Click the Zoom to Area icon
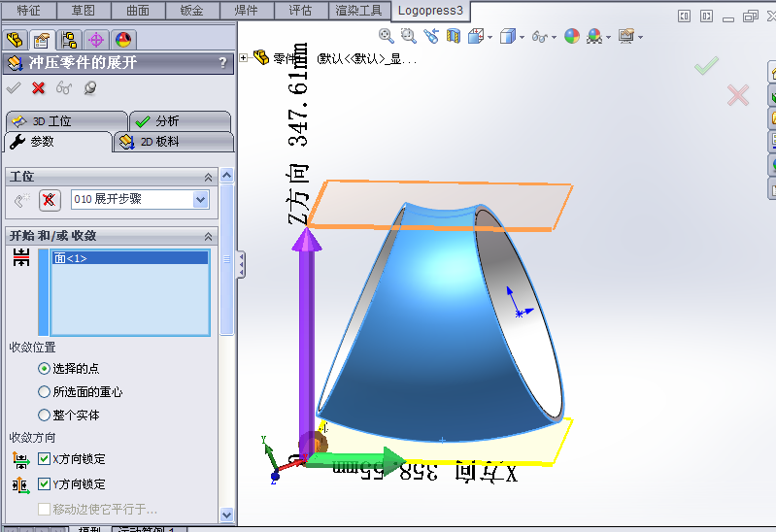 [x=408, y=36]
